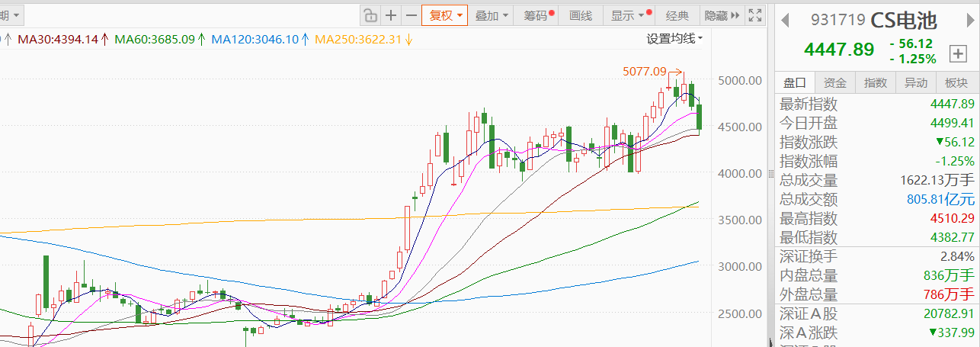Click the 筹码 toolbar button
Screen dimensions: 980x347
tap(538, 15)
